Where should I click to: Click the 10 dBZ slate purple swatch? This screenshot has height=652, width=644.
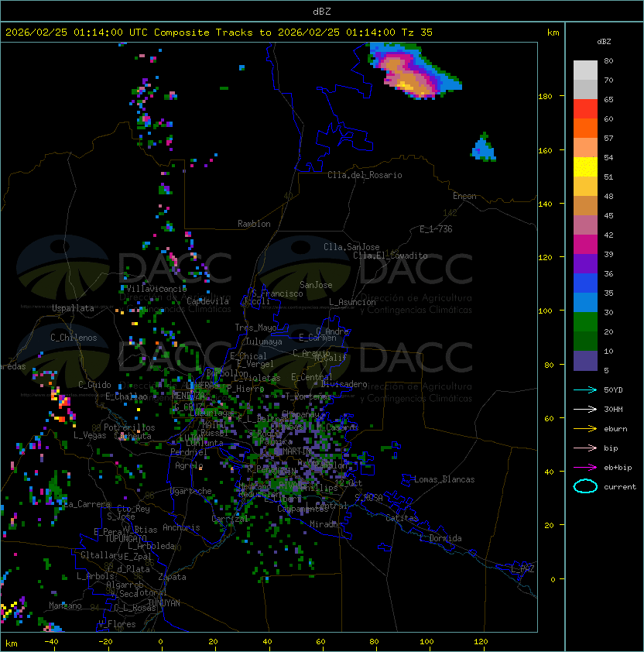[x=585, y=361]
